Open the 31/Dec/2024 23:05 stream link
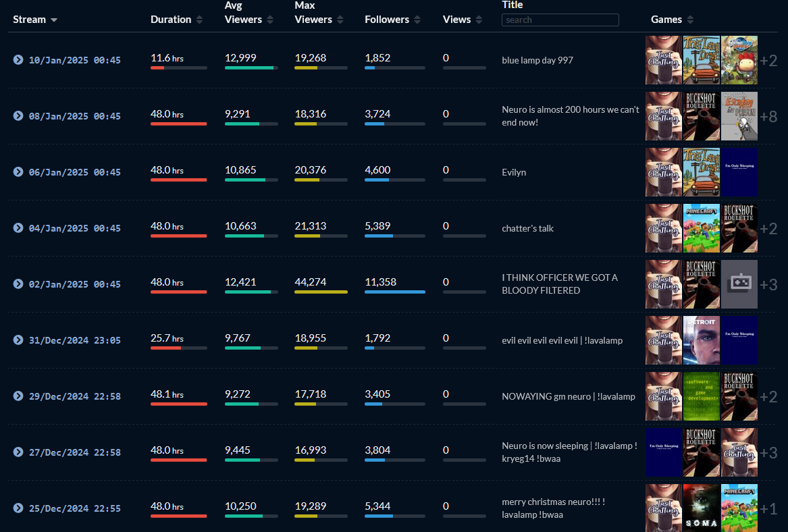Viewport: 788px width, 532px height. click(x=74, y=340)
